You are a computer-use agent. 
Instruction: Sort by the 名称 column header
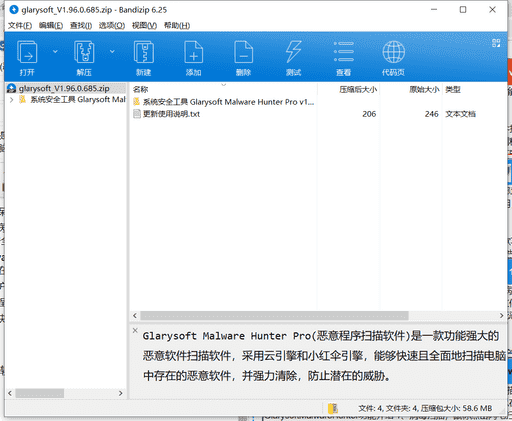[140, 89]
